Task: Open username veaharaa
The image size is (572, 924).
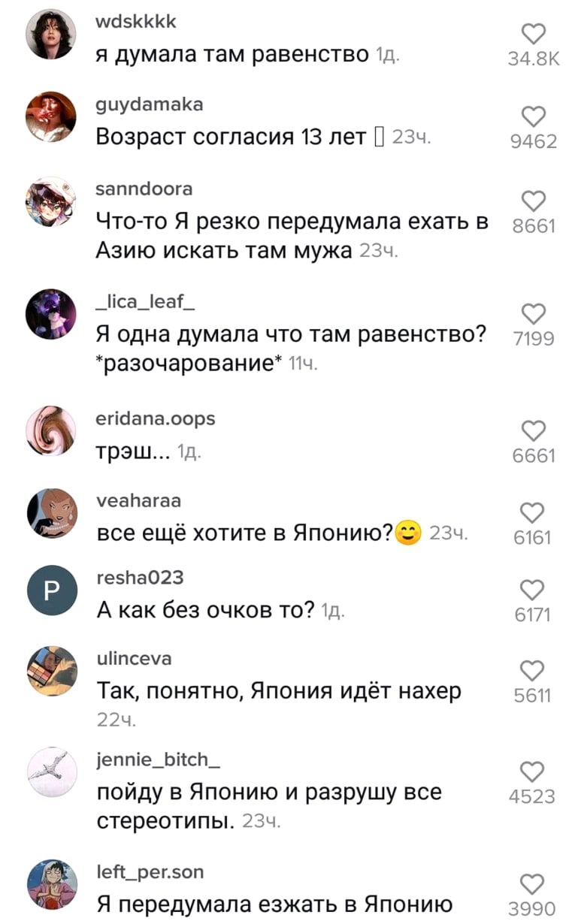Action: coord(138,500)
